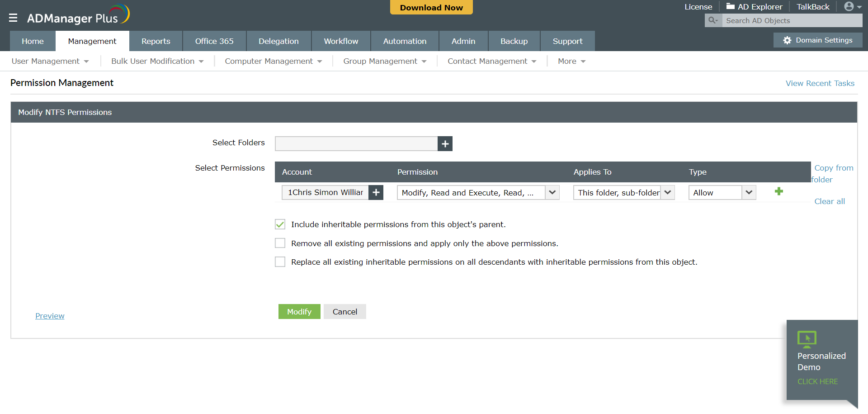Click CLICK HERE in the Personalized Demo box
Viewport: 868px width, 414px height.
[x=817, y=381]
